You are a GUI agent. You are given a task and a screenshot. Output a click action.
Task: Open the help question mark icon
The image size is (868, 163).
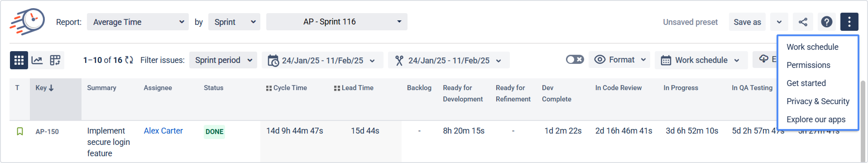(x=826, y=22)
